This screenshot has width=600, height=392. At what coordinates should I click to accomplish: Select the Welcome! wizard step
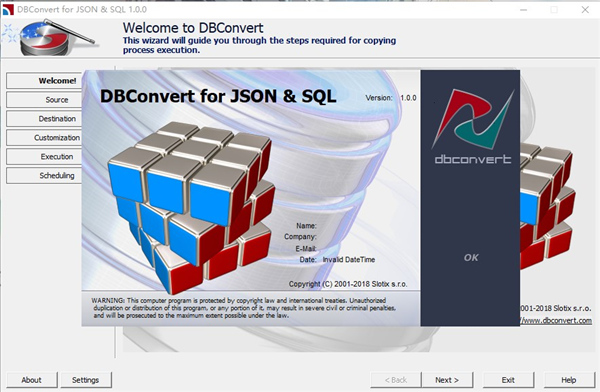coord(44,81)
